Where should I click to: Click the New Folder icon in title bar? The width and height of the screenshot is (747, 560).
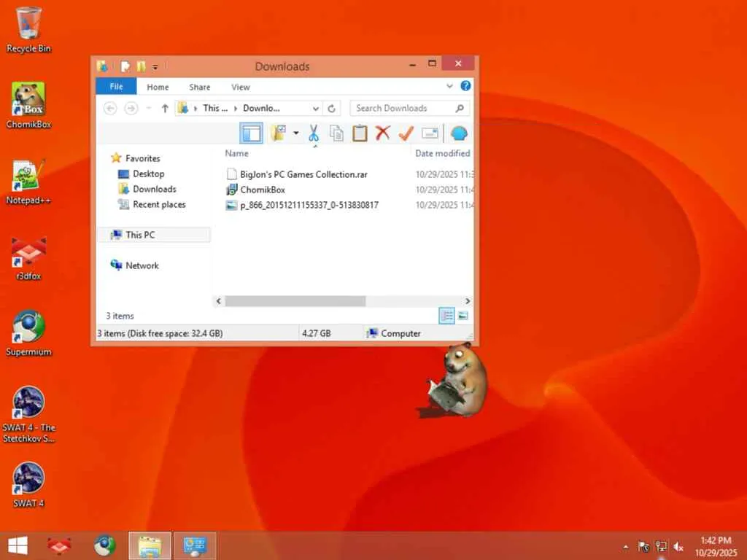tap(141, 66)
